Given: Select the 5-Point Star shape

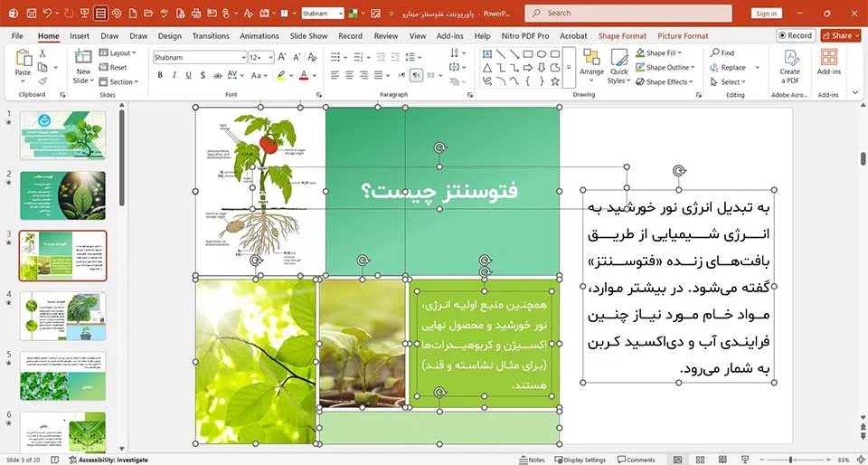Looking at the screenshot, I should (x=554, y=81).
